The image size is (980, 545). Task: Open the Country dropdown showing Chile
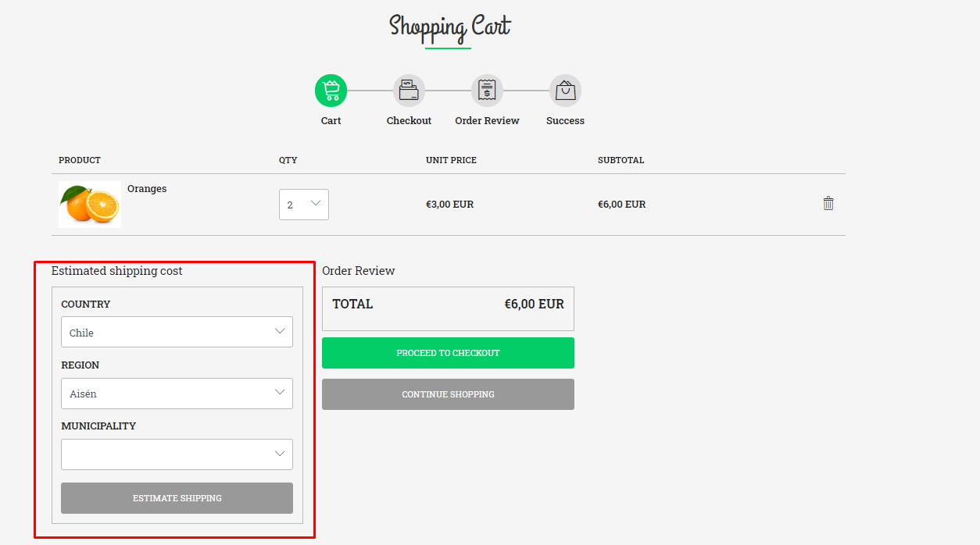[177, 332]
